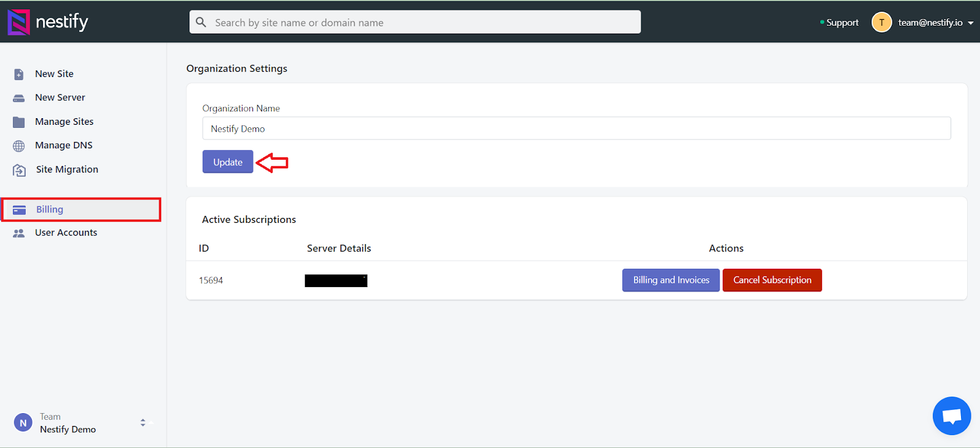Open the team@nestify.io account dropdown arrow
Image resolution: width=980 pixels, height=448 pixels.
coord(971,23)
